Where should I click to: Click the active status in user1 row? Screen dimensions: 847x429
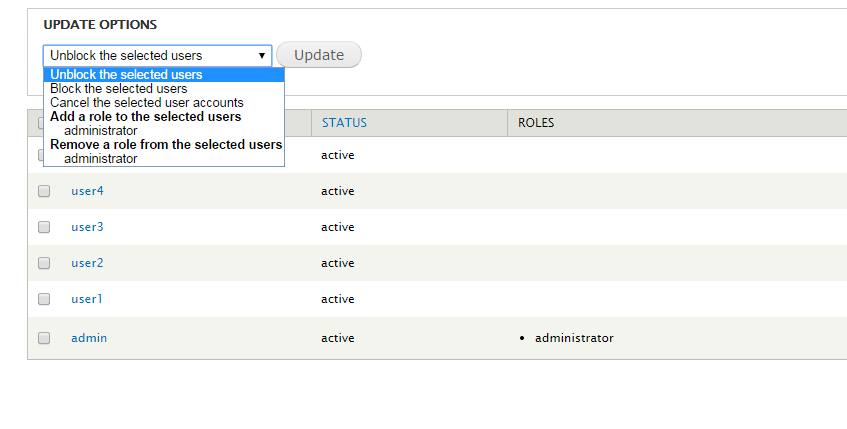(338, 299)
